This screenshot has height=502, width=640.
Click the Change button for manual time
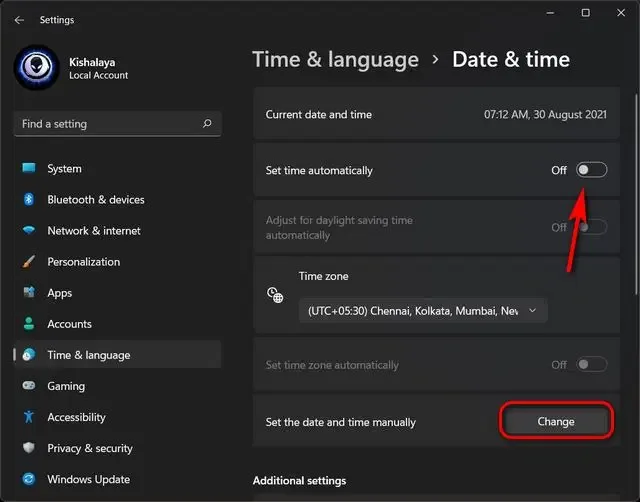tap(556, 421)
